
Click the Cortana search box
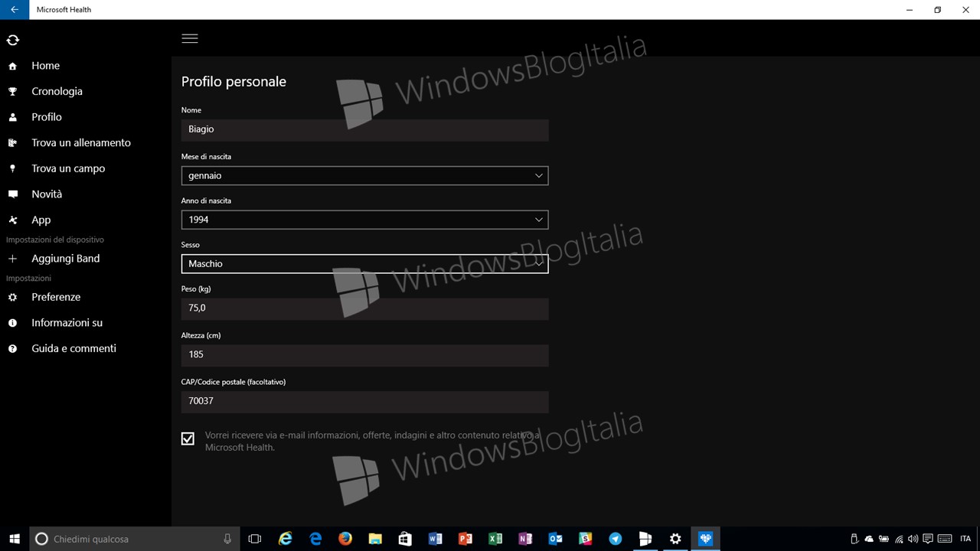pos(135,539)
